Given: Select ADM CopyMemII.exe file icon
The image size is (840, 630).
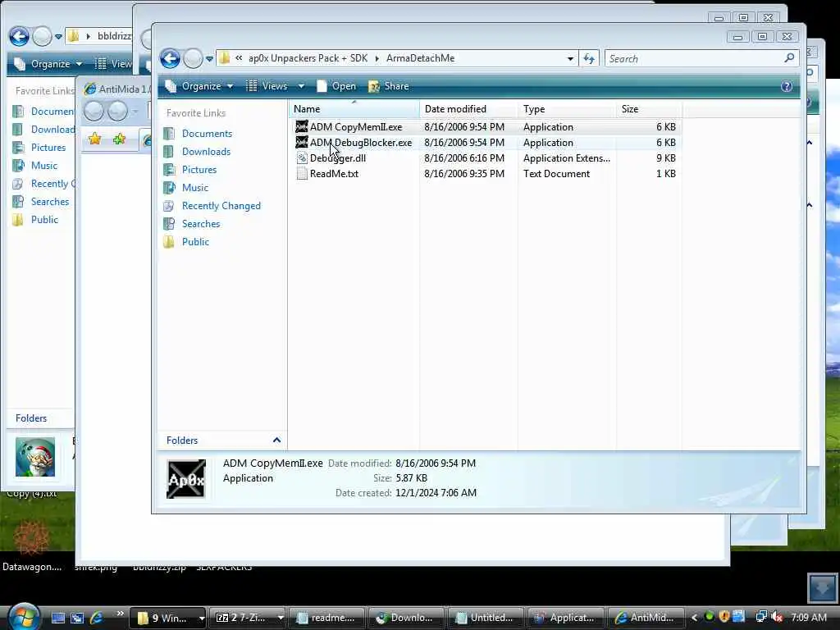Looking at the screenshot, I should [x=302, y=127].
